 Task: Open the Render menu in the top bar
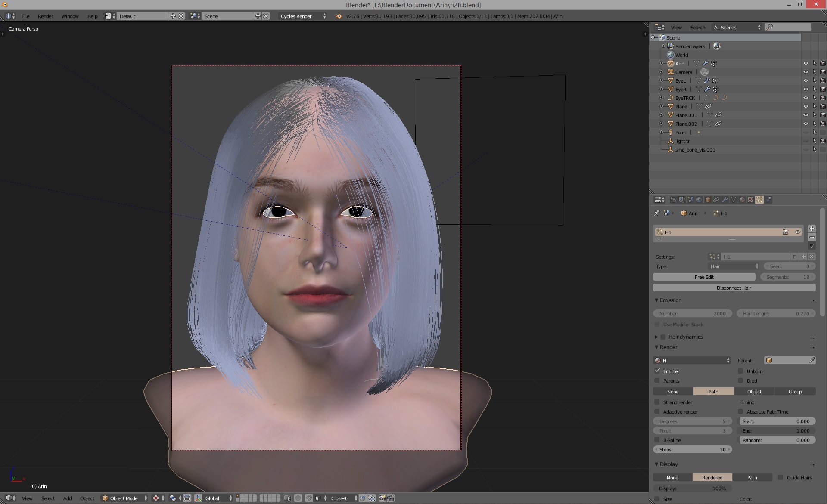click(45, 16)
